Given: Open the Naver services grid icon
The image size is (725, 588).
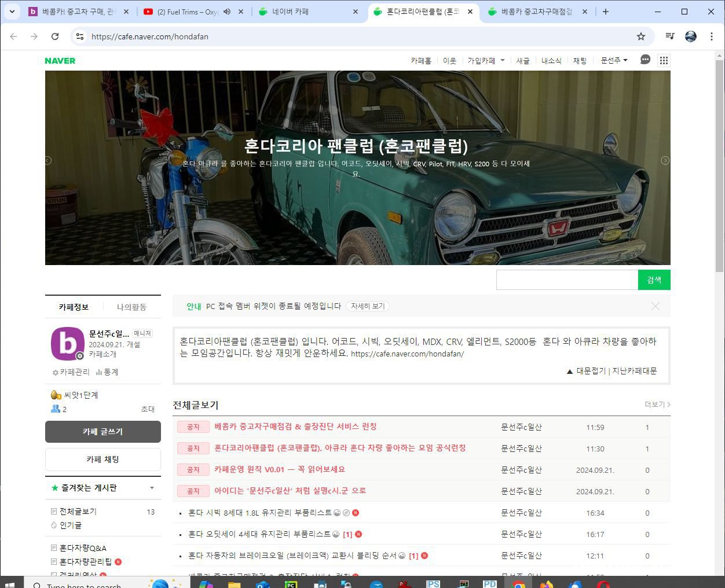Looking at the screenshot, I should click(664, 60).
